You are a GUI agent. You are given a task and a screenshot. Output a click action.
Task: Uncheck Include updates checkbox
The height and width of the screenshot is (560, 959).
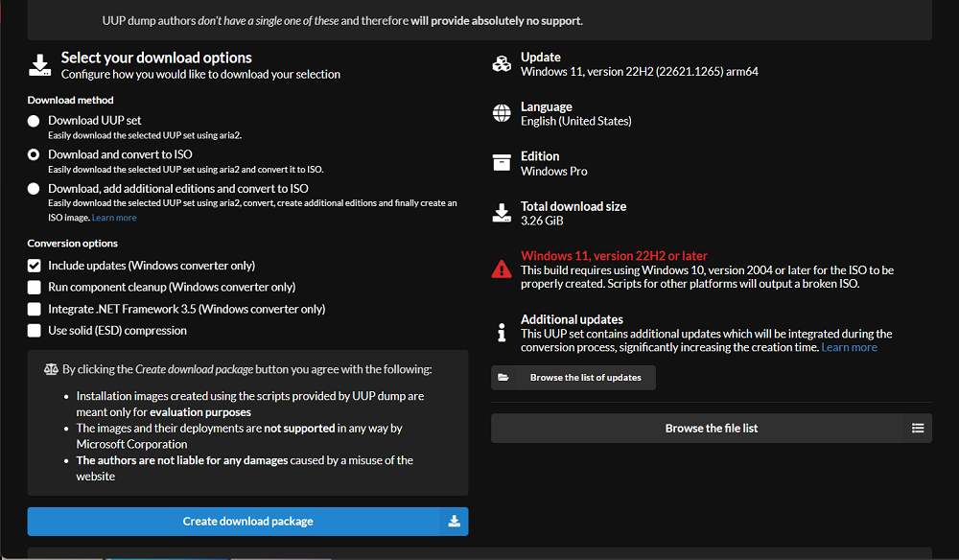coord(35,266)
